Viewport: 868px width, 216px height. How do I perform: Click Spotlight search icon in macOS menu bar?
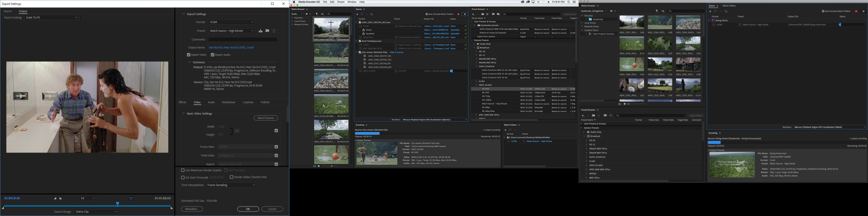coord(569,2)
